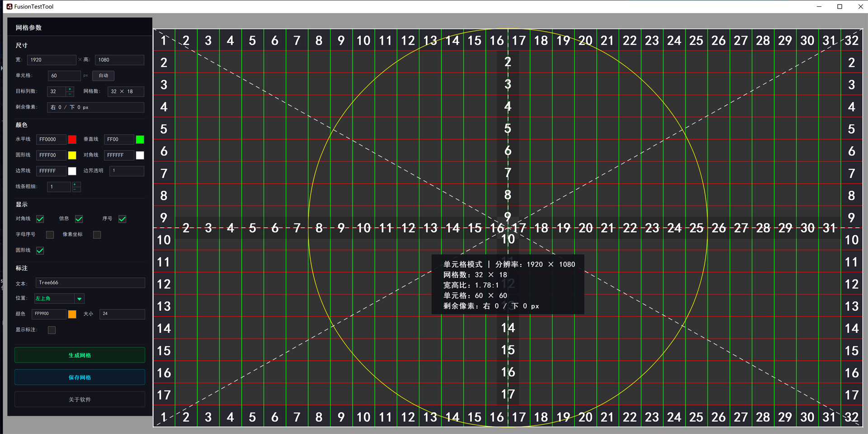Click the FusionTestTool app icon in title bar
This screenshot has height=434, width=868.
coord(9,6)
